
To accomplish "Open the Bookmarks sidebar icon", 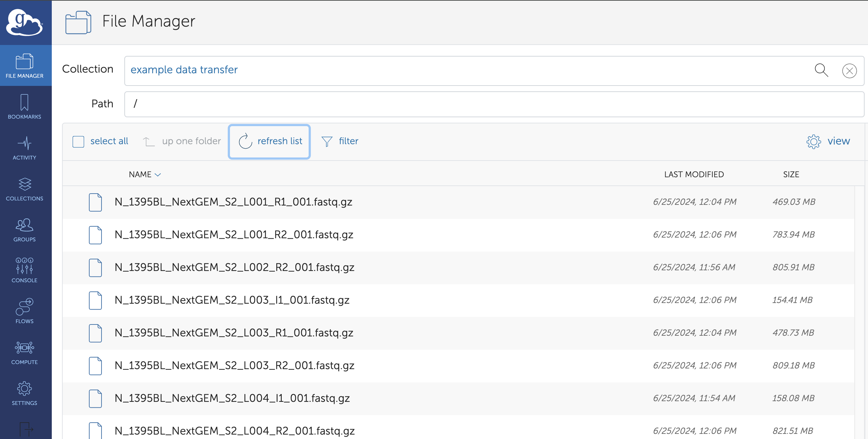I will point(24,107).
